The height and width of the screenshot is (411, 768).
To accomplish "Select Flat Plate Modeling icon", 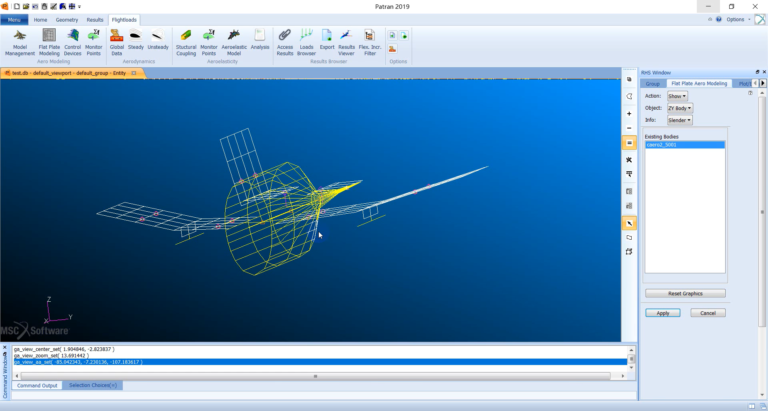I will [x=49, y=42].
